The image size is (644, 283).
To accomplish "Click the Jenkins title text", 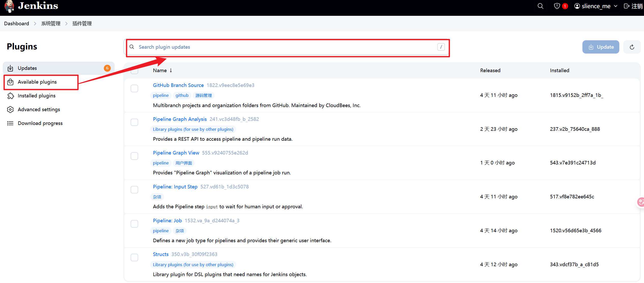I will pos(38,6).
